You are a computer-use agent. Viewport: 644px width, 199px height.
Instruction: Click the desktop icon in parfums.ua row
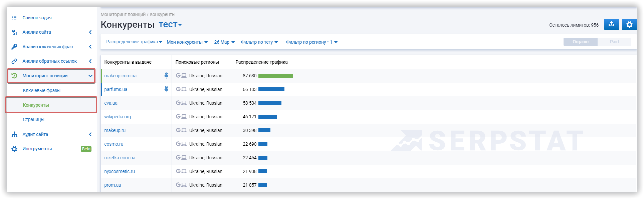[184, 89]
